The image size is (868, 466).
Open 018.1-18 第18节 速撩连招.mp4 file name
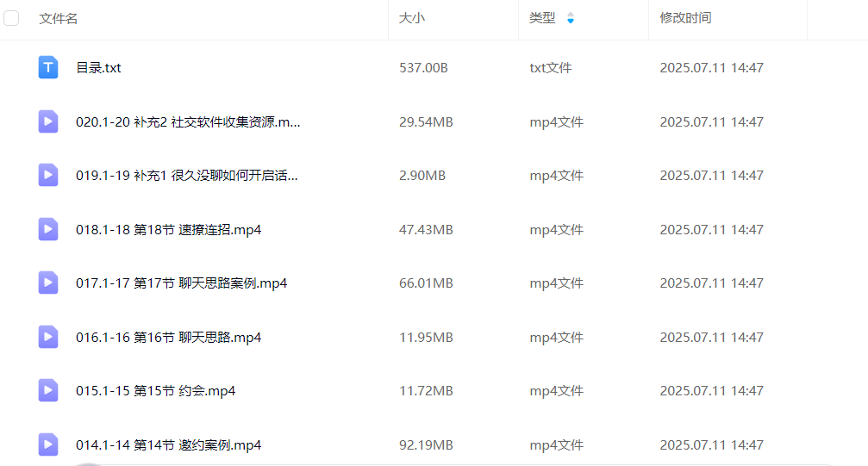pyautogui.click(x=168, y=229)
